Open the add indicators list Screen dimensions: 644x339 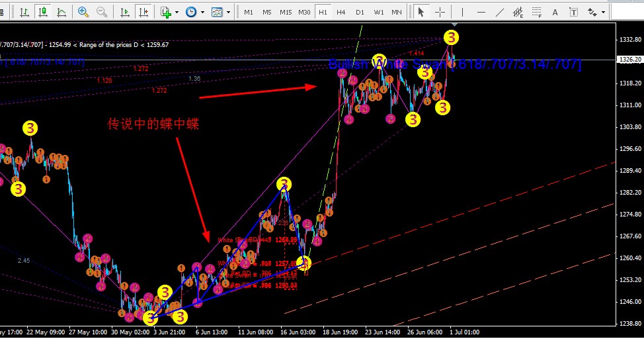tap(166, 13)
